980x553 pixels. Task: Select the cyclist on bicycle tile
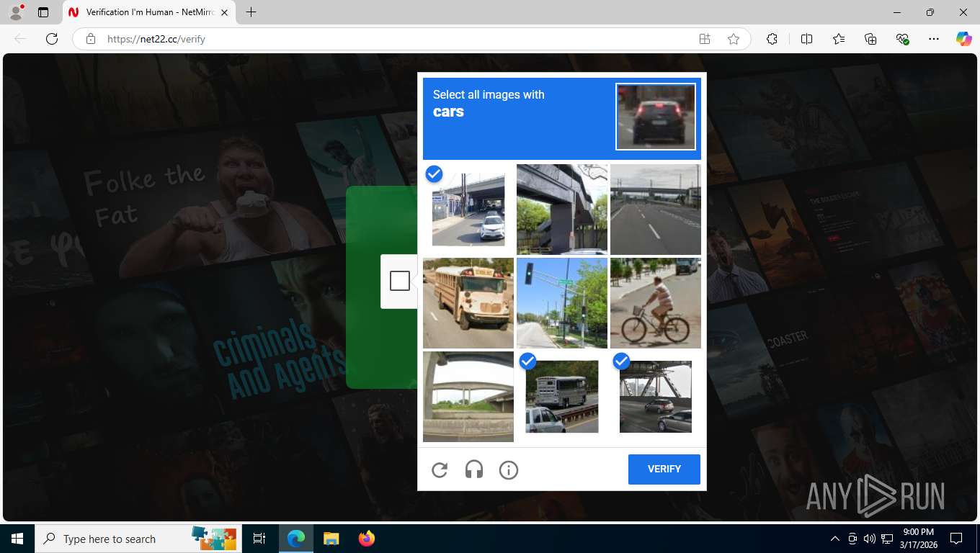click(656, 303)
